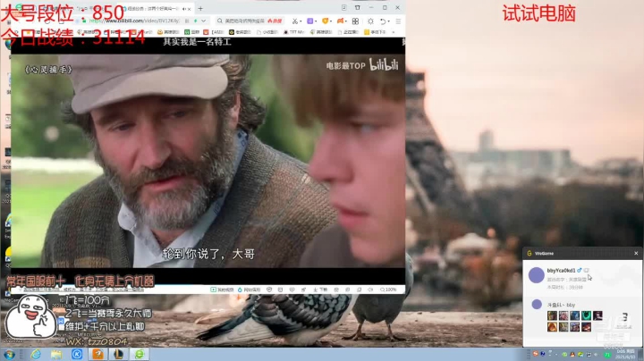Open the blue K music app in taskbar
Image resolution: width=644 pixels, height=361 pixels.
[77, 354]
